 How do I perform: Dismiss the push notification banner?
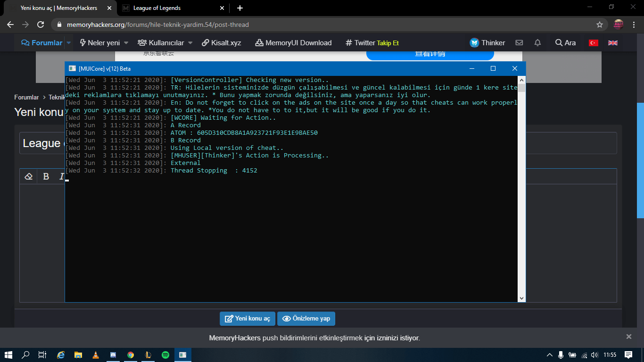click(628, 337)
